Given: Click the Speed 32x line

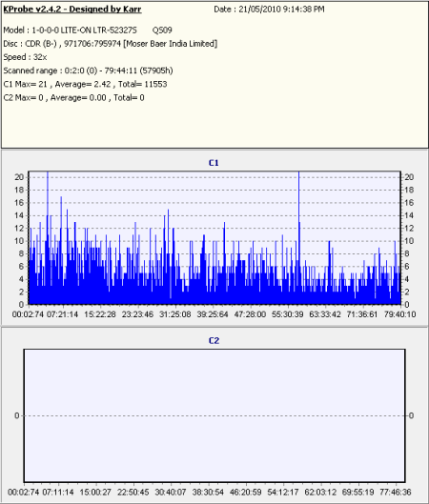Looking at the screenshot, I should (x=25, y=57).
